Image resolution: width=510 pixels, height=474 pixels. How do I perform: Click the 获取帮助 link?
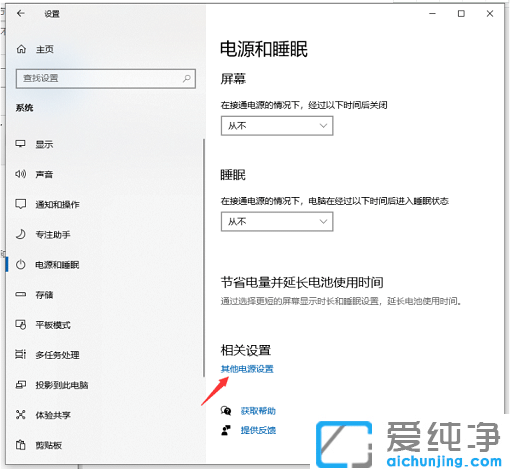258,411
